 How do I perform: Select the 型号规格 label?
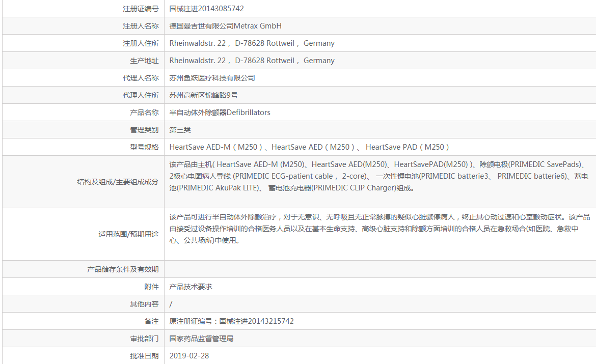coord(145,148)
